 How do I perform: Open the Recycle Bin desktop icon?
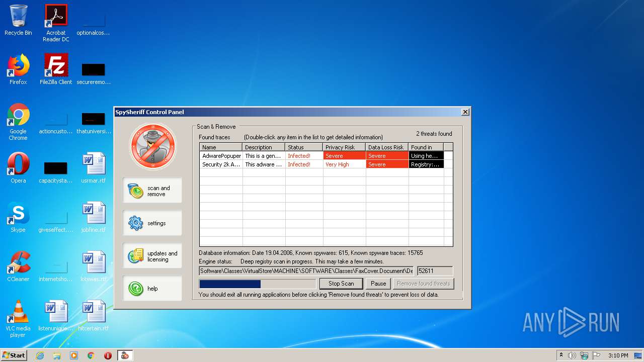[18, 21]
